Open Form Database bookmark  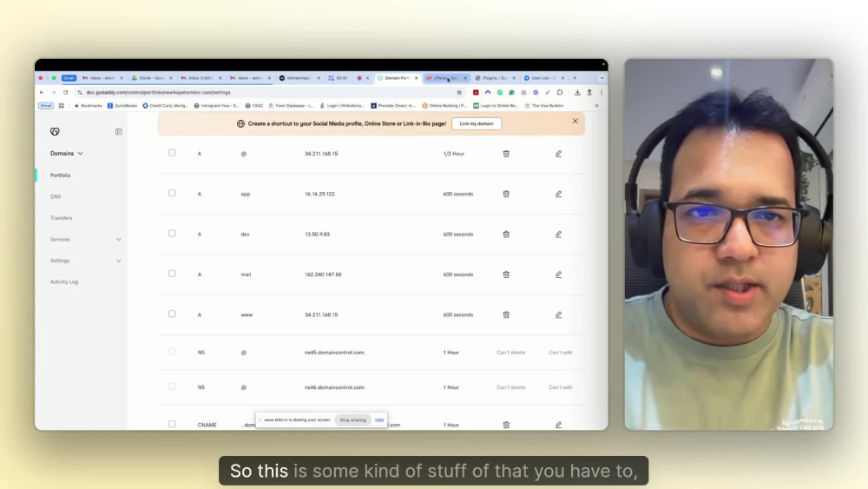[x=291, y=106]
